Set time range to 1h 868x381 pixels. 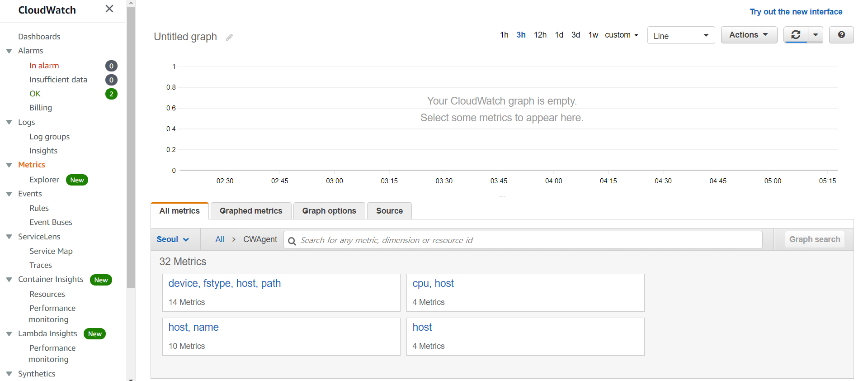click(x=504, y=35)
